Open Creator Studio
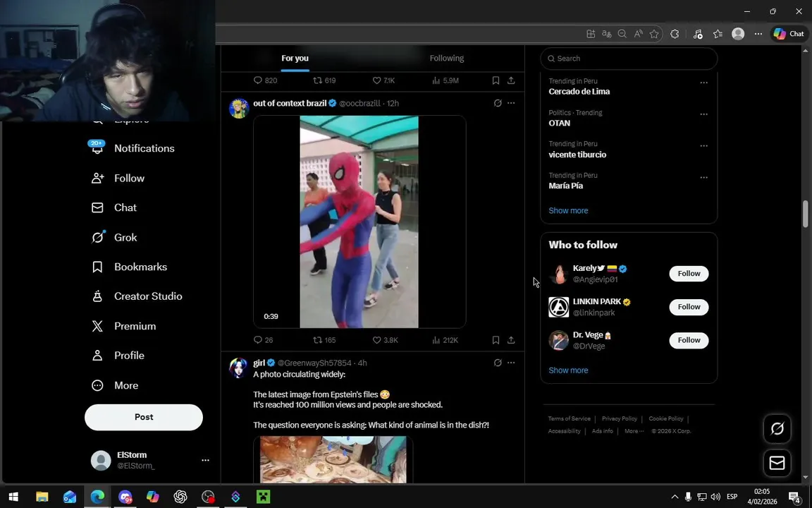The width and height of the screenshot is (812, 508). pos(137,296)
